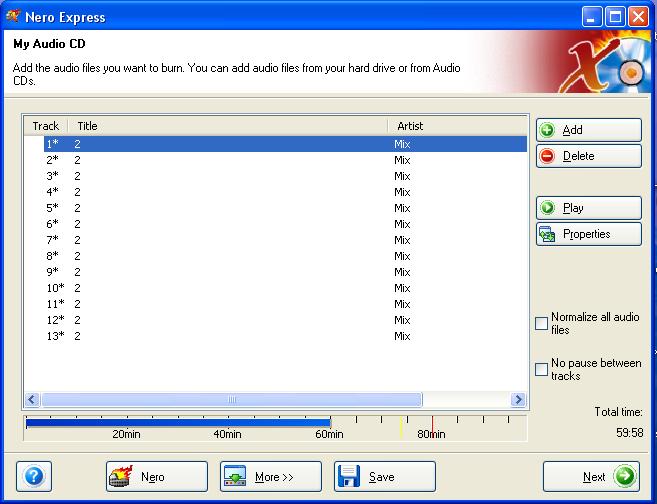Select track 8* row
657x504 pixels.
(x=285, y=256)
